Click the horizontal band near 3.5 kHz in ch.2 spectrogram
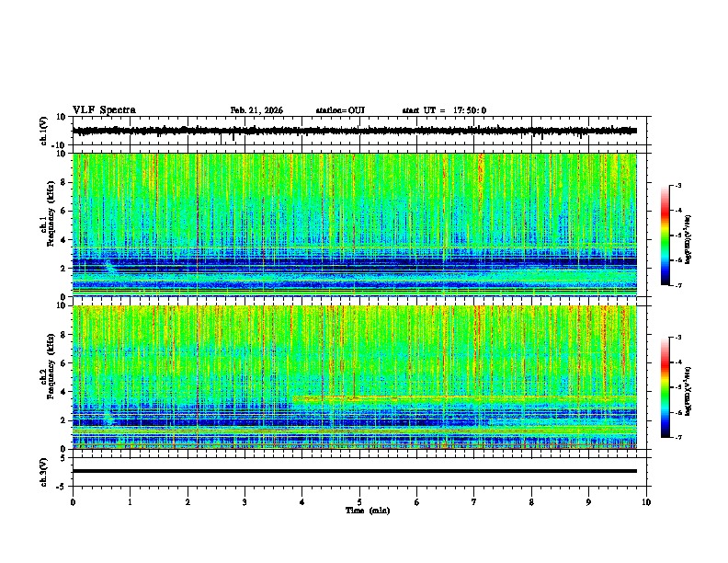Screen dimensions: 728x563 [465, 398]
